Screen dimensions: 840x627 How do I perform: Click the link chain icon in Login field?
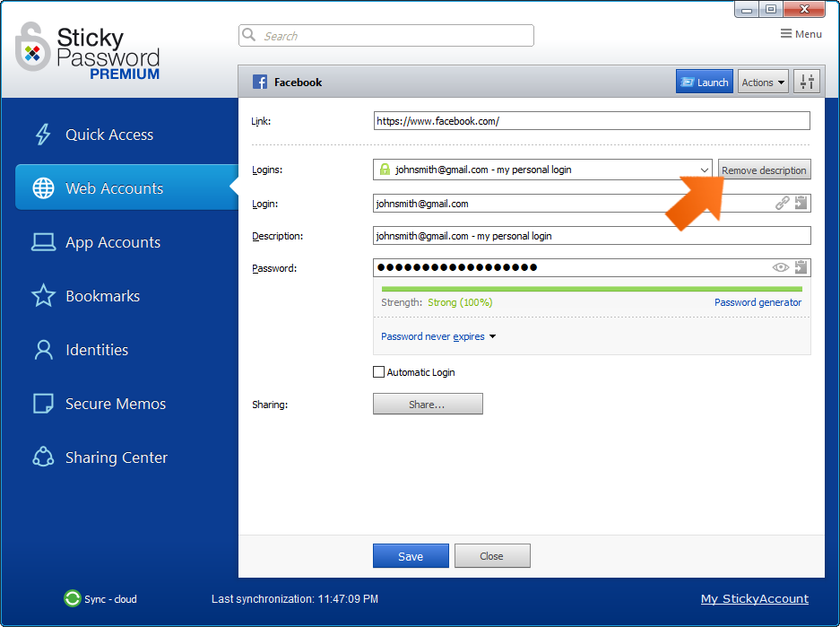(x=782, y=203)
